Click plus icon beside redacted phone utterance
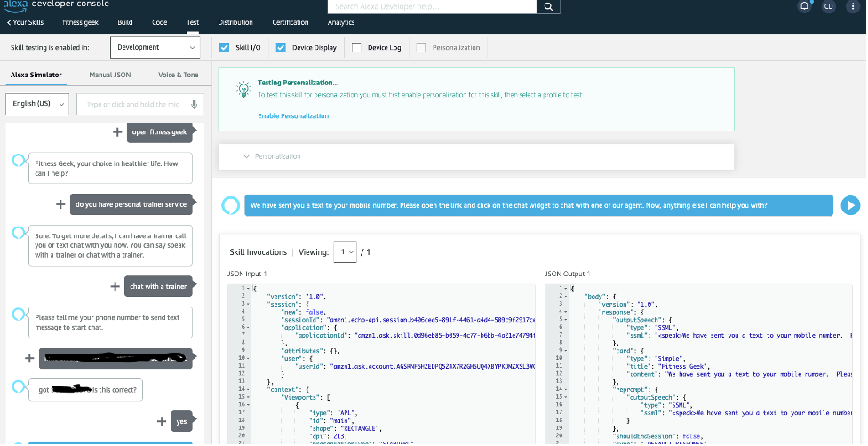Viewport: 868px width, 446px height. click(30, 358)
